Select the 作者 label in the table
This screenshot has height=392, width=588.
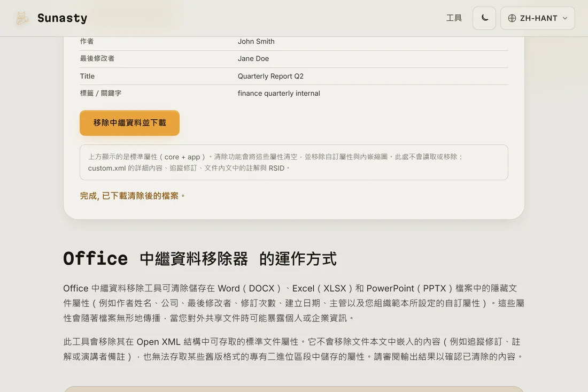coord(87,41)
